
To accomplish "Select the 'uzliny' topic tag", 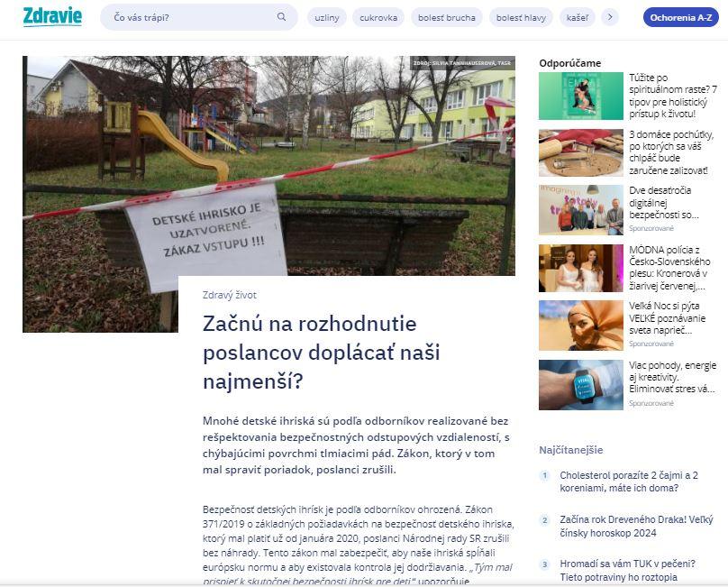I will (x=327, y=17).
